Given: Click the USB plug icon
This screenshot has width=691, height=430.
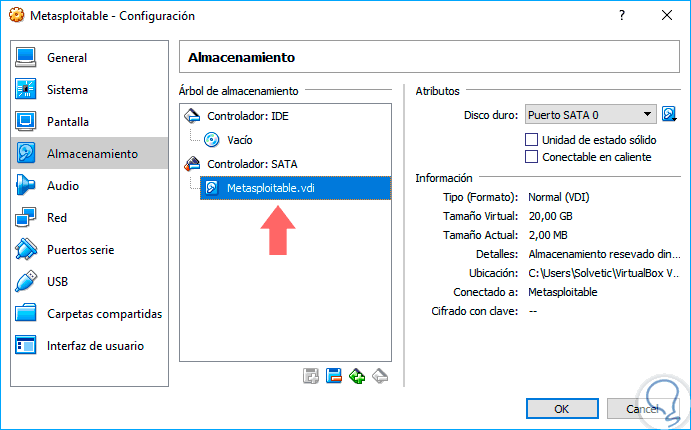Looking at the screenshot, I should 26,281.
